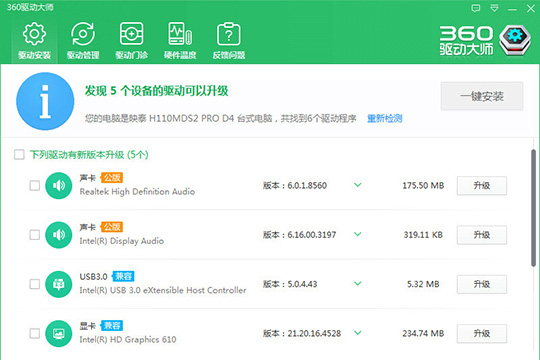Viewport: 540px width, 360px height.
Task: Click the Intel(R) HD Graphics 610 name
Action: coord(128,340)
